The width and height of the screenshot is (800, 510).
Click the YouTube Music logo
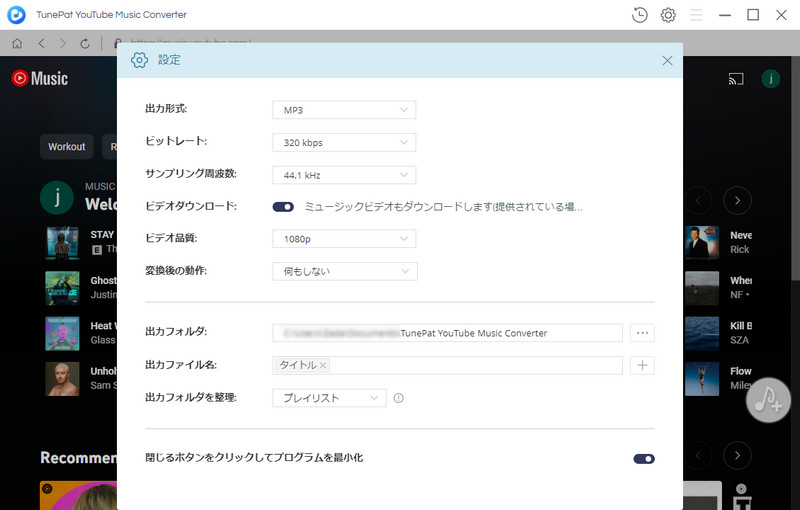[40, 78]
